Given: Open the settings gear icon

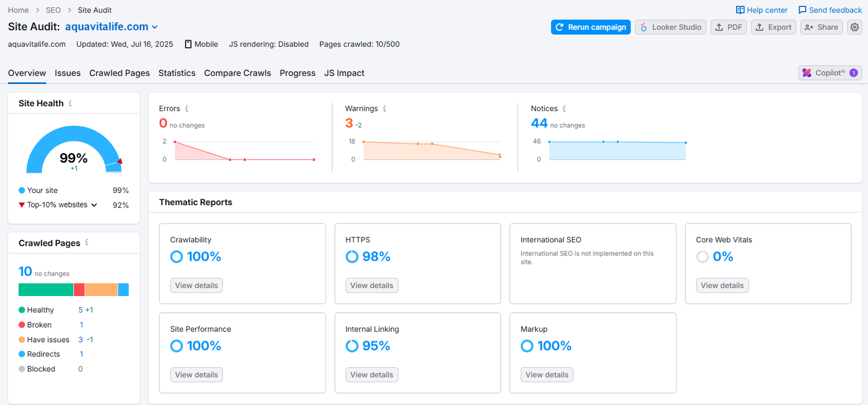Looking at the screenshot, I should tap(854, 27).
